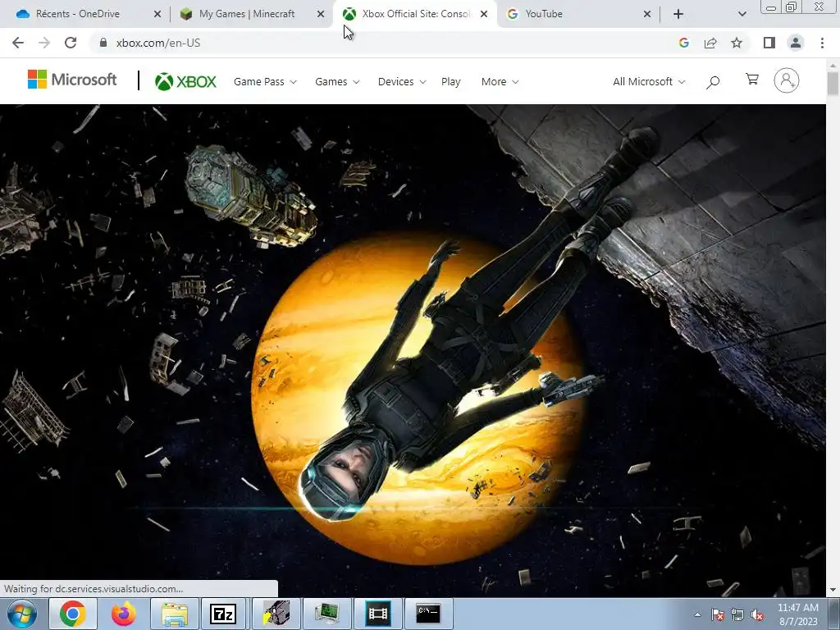This screenshot has height=630, width=840.
Task: Click the hero banner astronaut image
Action: (x=413, y=351)
